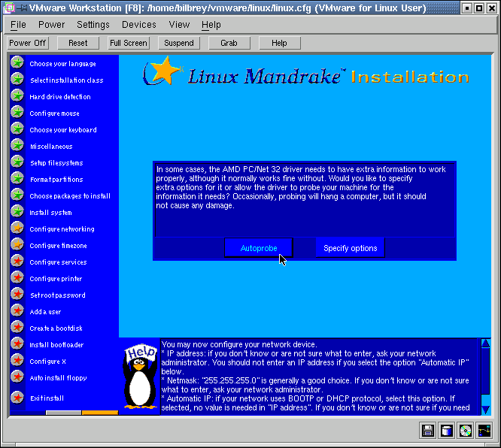Image resolution: width=501 pixels, height=448 pixels.
Task: Click the Power Off toolbar button
Action: pyautogui.click(x=28, y=43)
